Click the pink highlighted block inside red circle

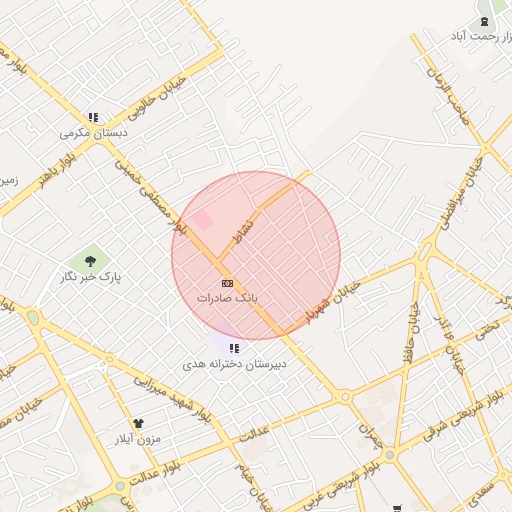(x=202, y=220)
